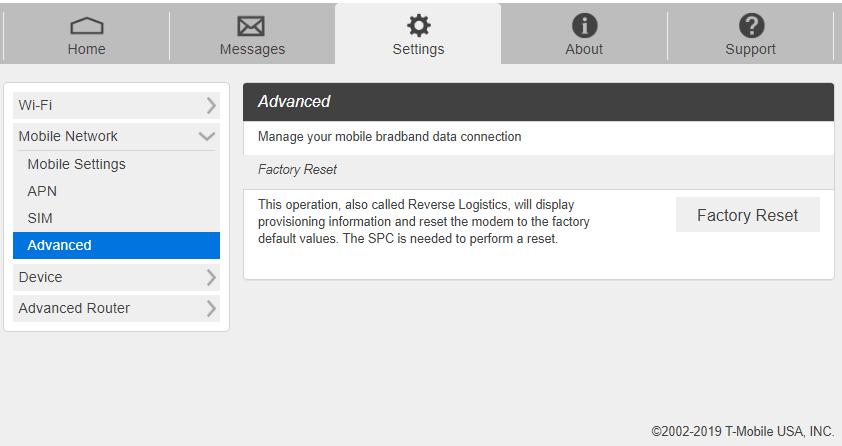Click the About info icon
Screen dimensions: 842x446
(584, 25)
